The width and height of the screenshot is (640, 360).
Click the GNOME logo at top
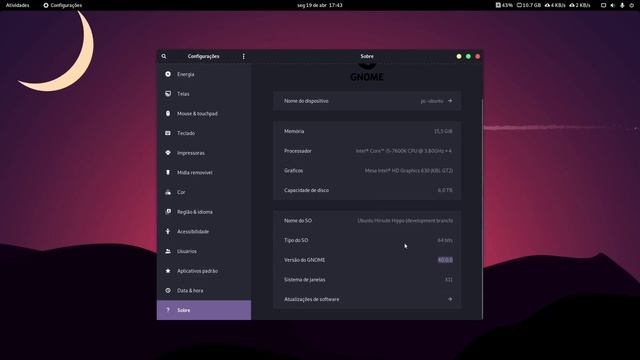[367, 72]
